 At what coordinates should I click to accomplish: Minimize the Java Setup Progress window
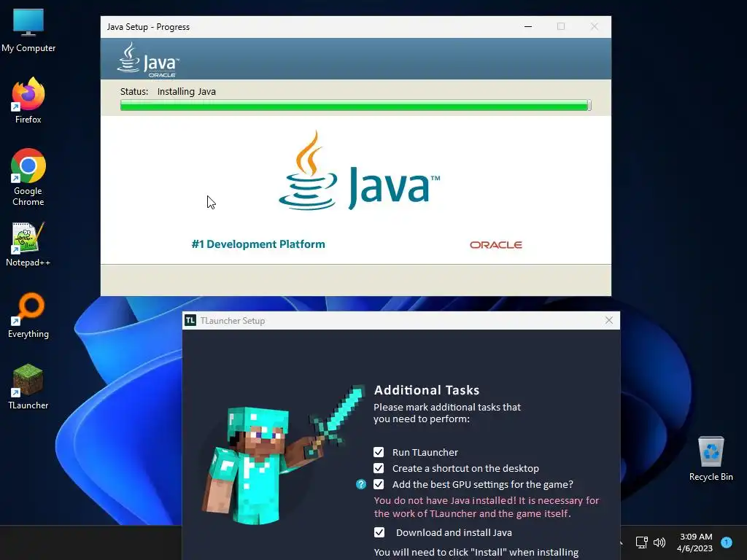click(x=528, y=27)
